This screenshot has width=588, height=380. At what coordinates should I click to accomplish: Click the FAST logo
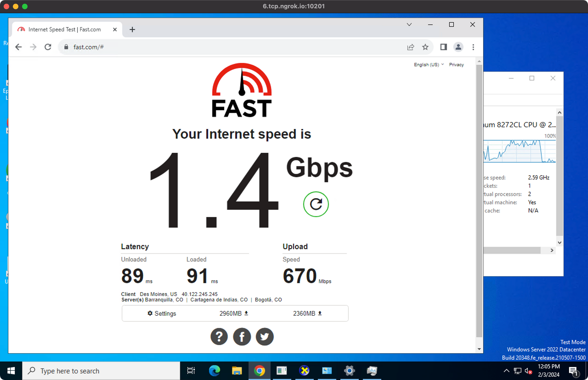point(242,90)
